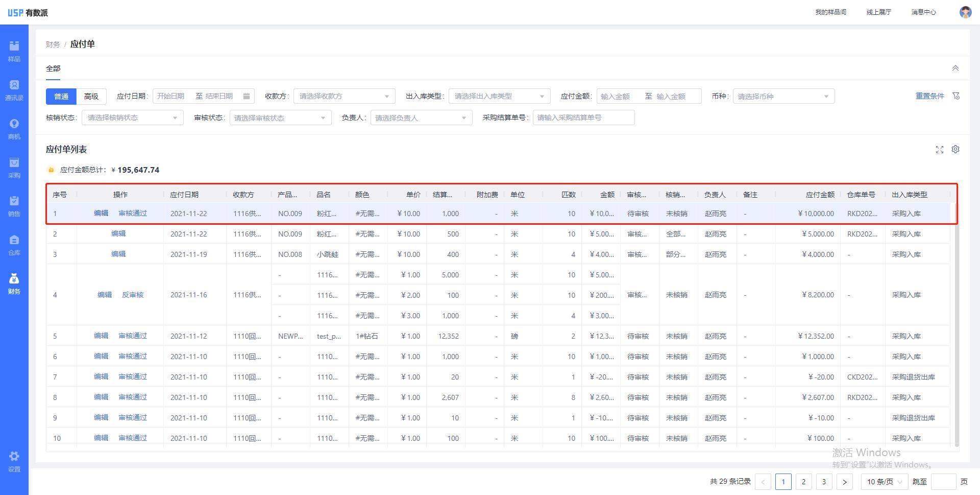Open 收款方 dropdown
Viewport: 980px width, 495px height.
pos(345,96)
